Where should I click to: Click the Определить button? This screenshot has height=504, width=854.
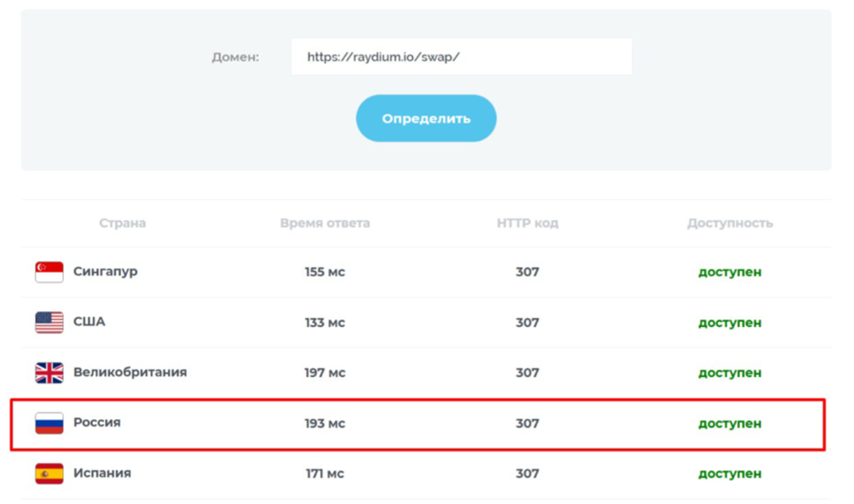coord(426,118)
